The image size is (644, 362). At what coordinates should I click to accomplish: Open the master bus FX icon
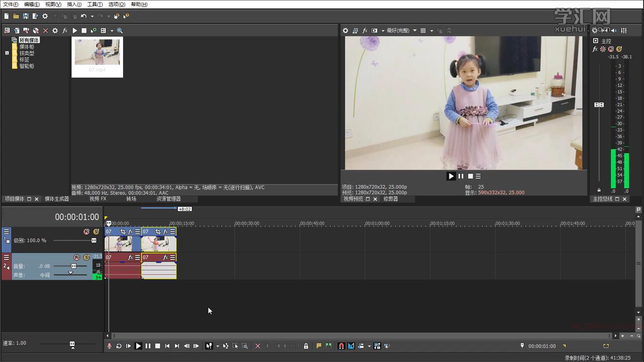coord(595,49)
